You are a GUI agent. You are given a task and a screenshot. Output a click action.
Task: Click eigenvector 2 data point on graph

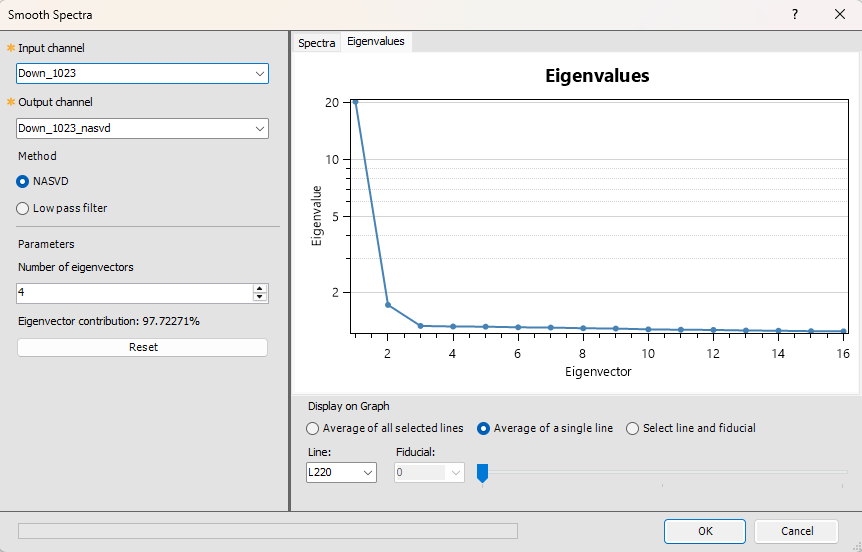click(x=388, y=305)
